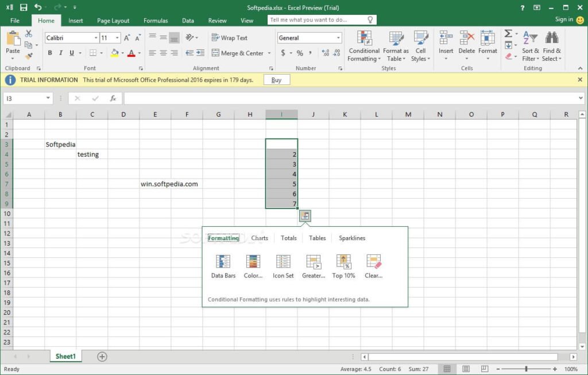The height and width of the screenshot is (375, 588).
Task: Switch to the Formulas ribbon tab
Action: coord(156,21)
